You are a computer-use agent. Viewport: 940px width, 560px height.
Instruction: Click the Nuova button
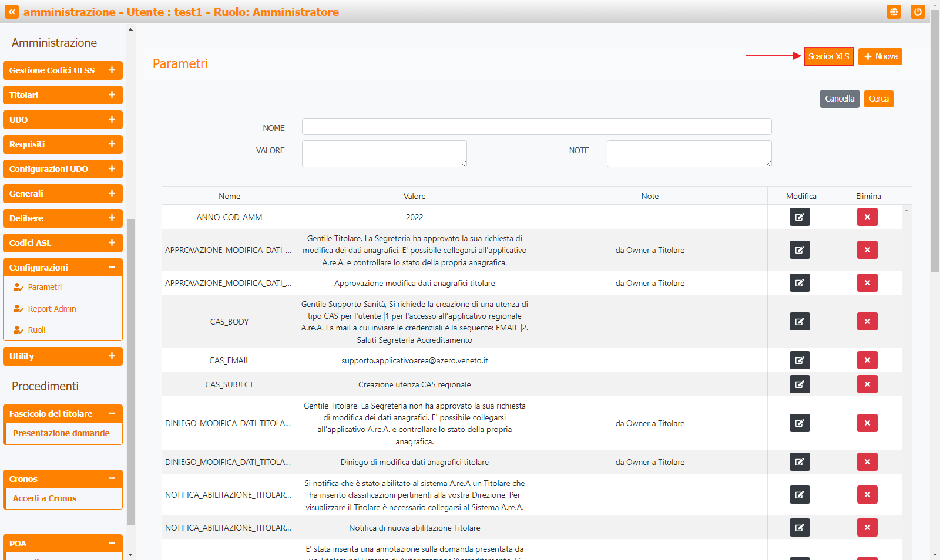pos(880,56)
